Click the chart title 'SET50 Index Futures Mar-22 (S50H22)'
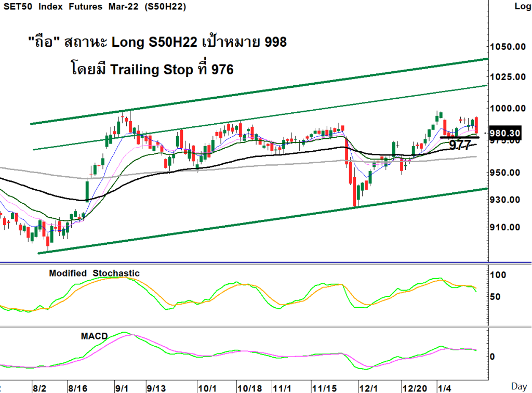Viewport: 532px width, 393px height. point(95,7)
